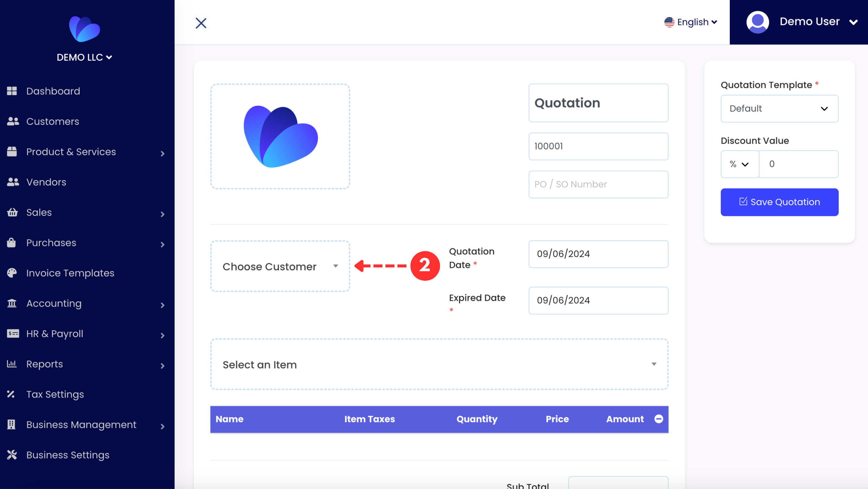Click the Customers people icon

pyautogui.click(x=13, y=121)
